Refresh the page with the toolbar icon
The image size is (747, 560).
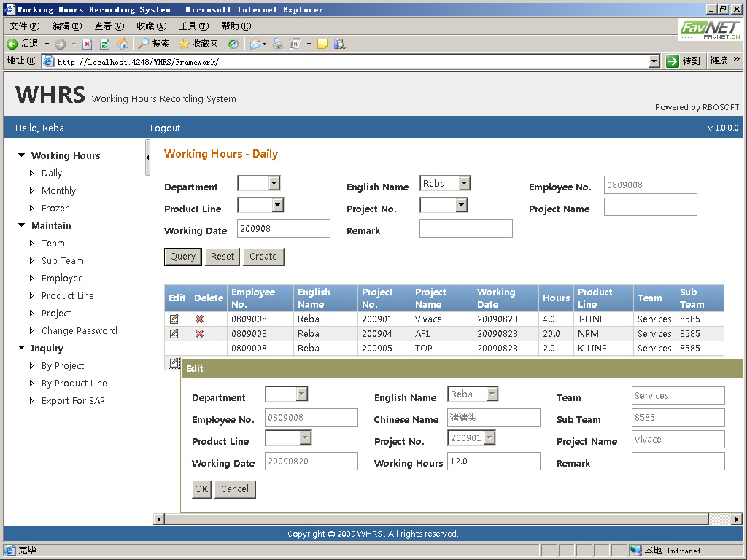click(x=105, y=44)
